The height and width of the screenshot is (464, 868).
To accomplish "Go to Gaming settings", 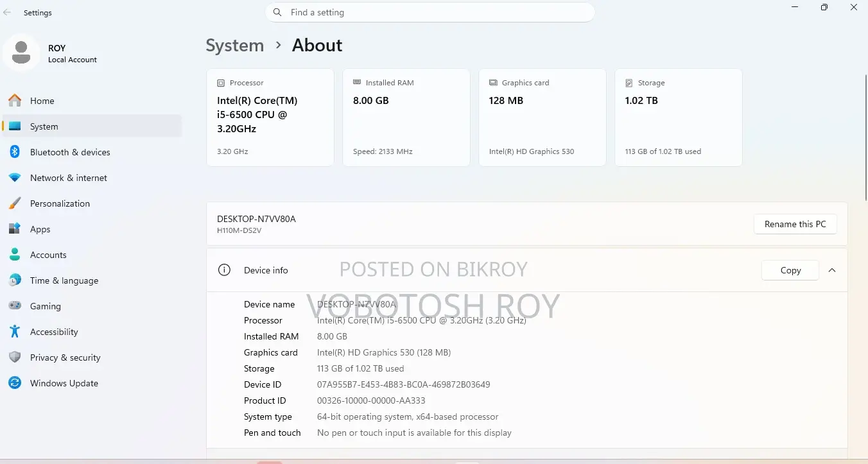I will [x=92, y=306].
